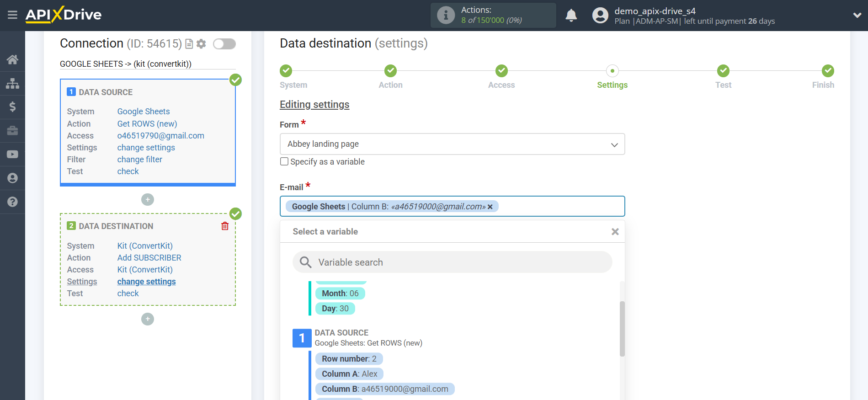Go to the Settings step
This screenshot has width=868, height=400.
coord(612,71)
